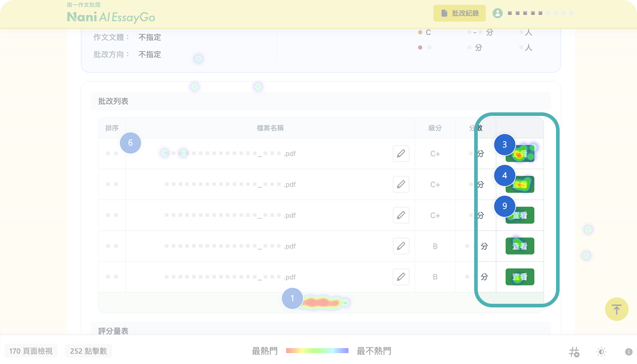The height and width of the screenshot is (364, 637).
Task: View the third row's essay with 查看
Action: point(520,215)
